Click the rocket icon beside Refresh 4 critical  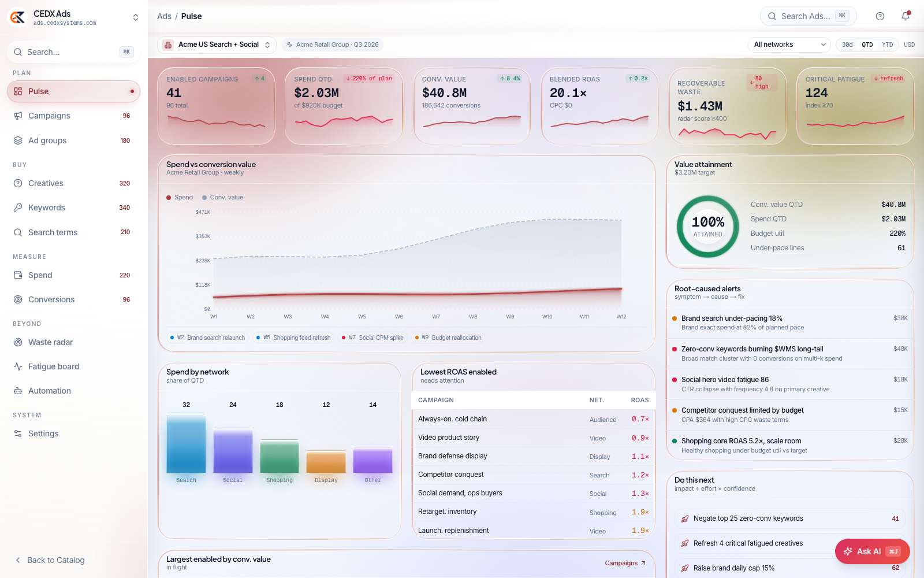pos(685,543)
